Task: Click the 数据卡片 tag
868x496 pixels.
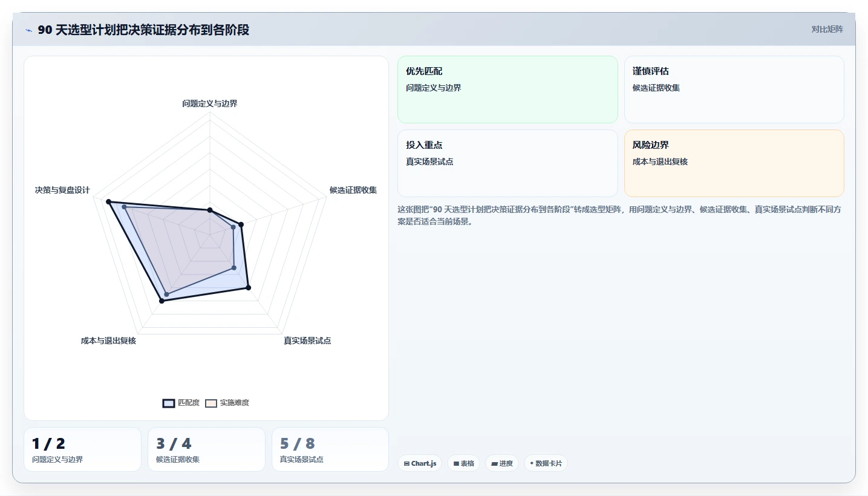Action: [546, 463]
